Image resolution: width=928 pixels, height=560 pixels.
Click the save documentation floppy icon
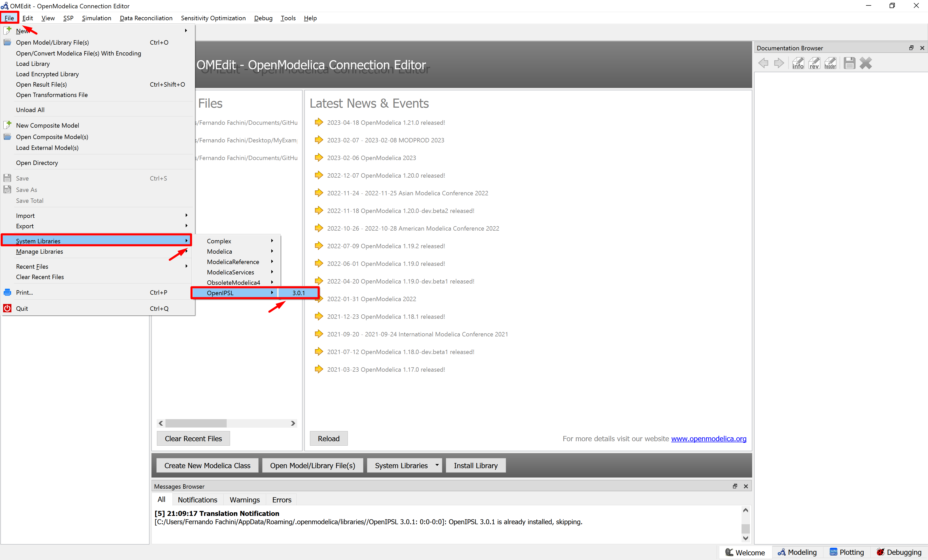(x=849, y=63)
